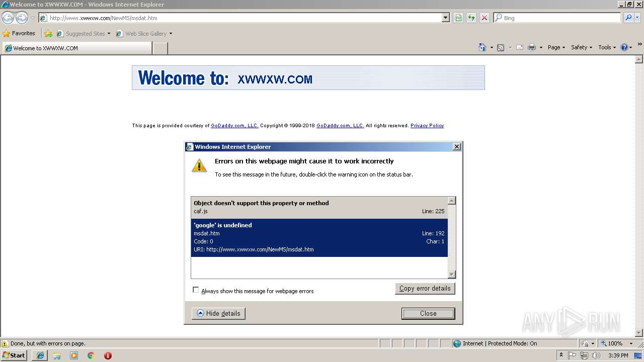
Task: Click the Internet Protected Mode zone indicator
Action: click(495, 343)
